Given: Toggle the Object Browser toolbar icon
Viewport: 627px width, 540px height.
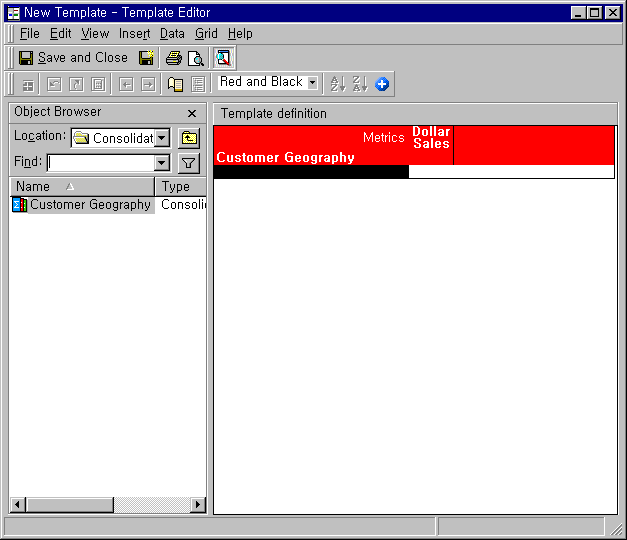Looking at the screenshot, I should point(224,58).
